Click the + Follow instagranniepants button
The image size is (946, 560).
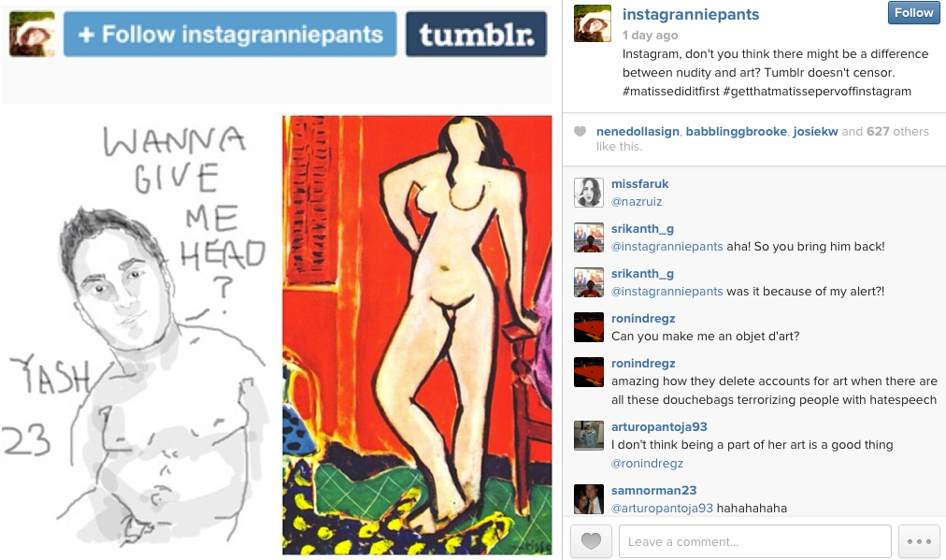point(230,35)
